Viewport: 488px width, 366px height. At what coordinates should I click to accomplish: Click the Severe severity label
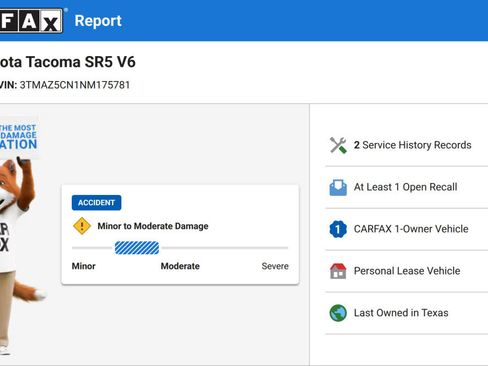pos(275,266)
